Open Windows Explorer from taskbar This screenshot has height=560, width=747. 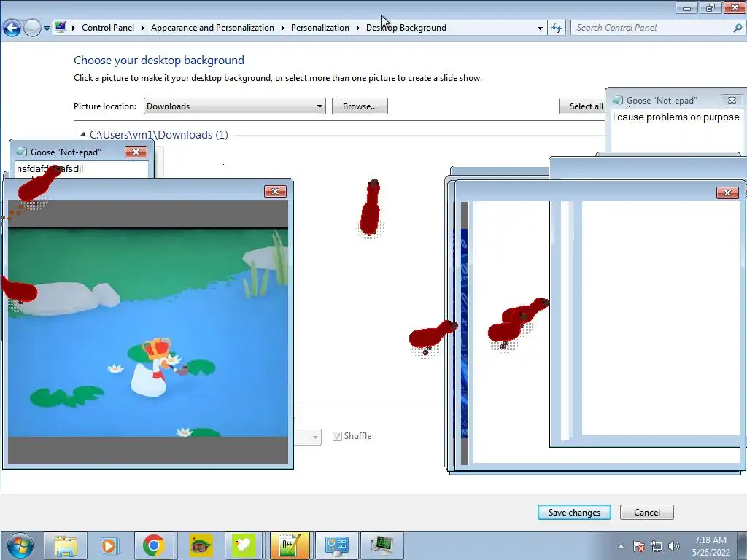click(66, 545)
